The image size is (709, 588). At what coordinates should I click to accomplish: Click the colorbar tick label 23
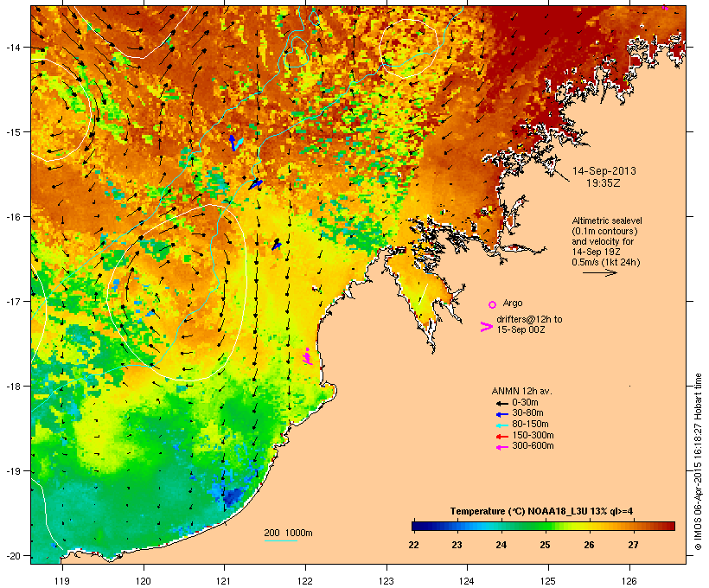click(x=457, y=545)
